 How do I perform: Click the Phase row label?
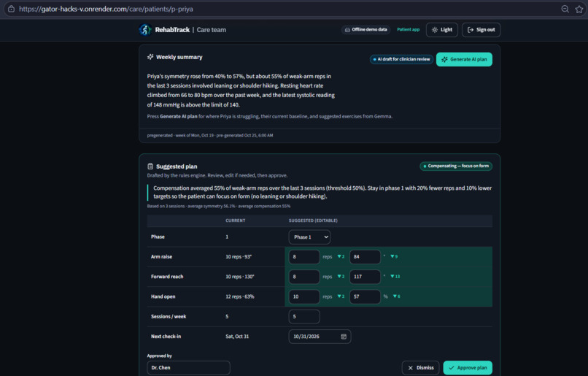point(158,237)
